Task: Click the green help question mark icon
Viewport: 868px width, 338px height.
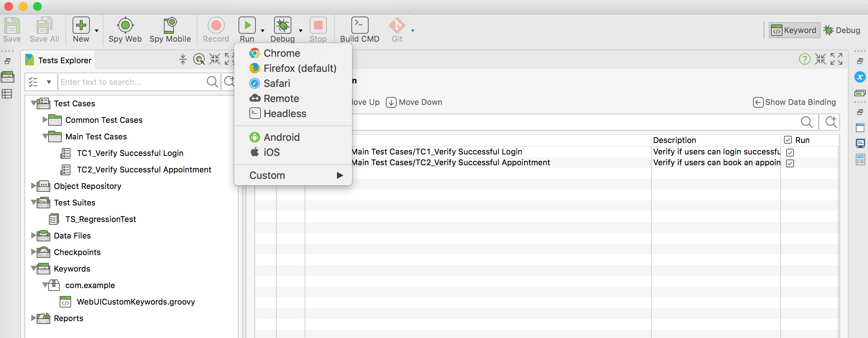Action: 804,59
